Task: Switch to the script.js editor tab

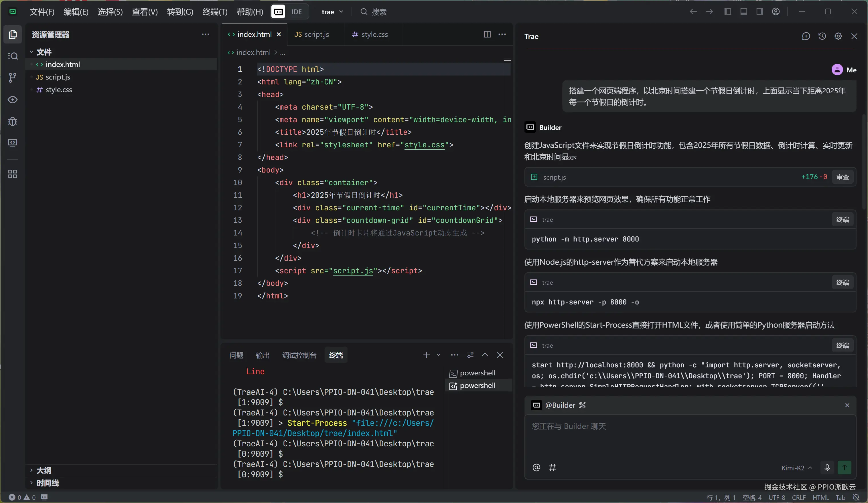Action: pos(312,34)
